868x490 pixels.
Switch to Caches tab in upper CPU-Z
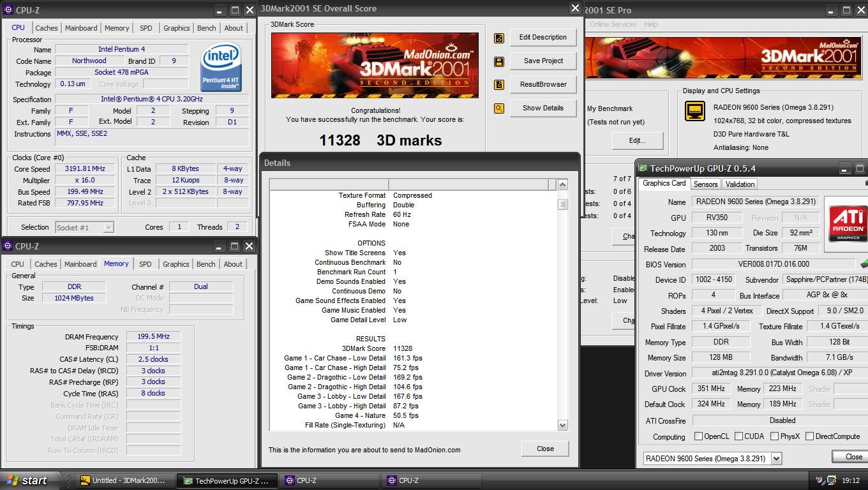47,28
